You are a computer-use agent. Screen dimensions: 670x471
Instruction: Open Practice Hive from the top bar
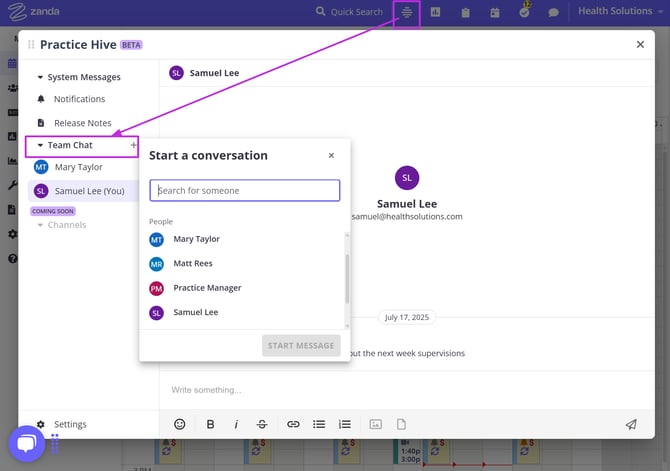(407, 12)
